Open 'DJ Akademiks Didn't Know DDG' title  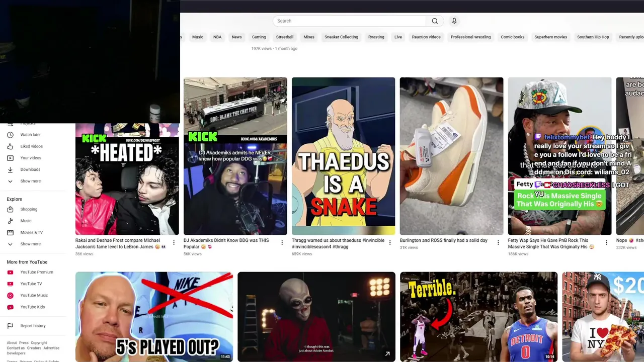click(x=226, y=243)
